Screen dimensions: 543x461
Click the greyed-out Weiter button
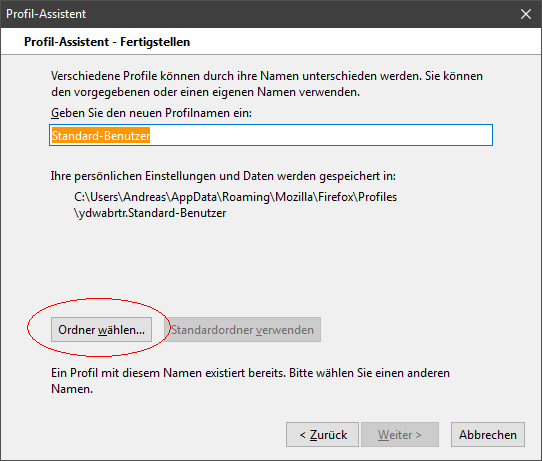coord(400,435)
